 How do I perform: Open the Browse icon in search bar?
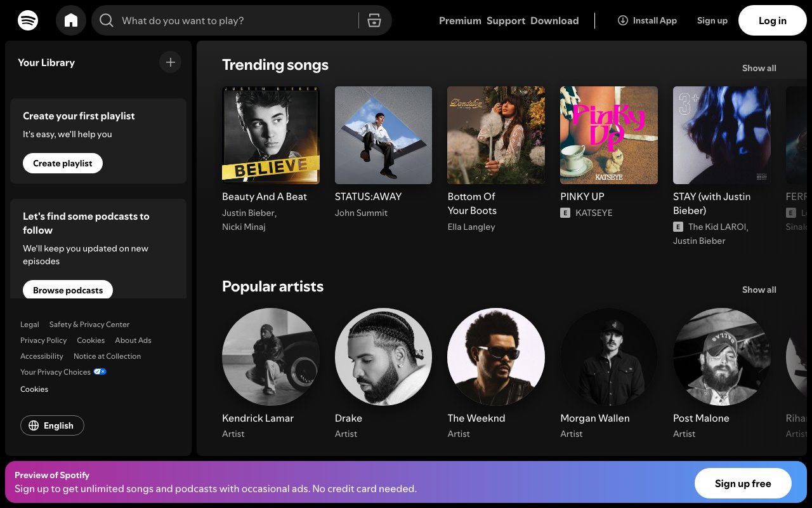click(374, 20)
